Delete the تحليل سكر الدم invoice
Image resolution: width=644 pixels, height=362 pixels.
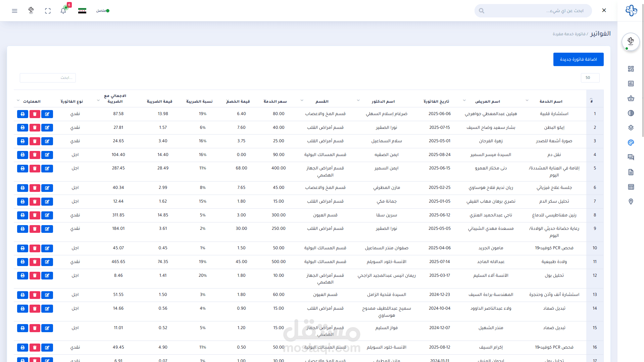[35, 202]
